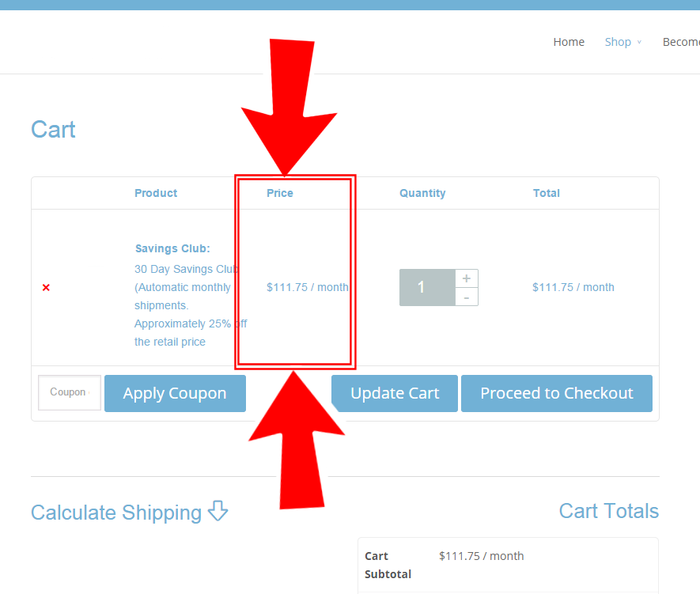This screenshot has height=594, width=700.
Task: Select the $111.75 / month price cell
Action: [x=307, y=287]
